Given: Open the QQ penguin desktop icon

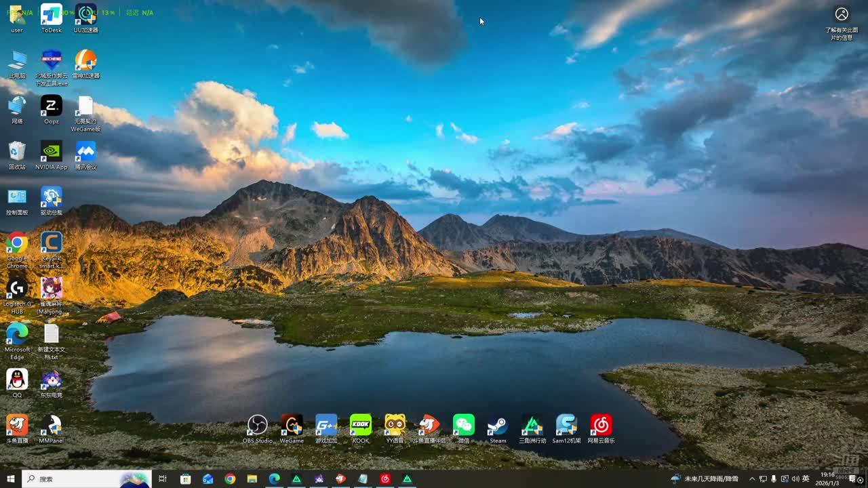Looking at the screenshot, I should point(17,380).
